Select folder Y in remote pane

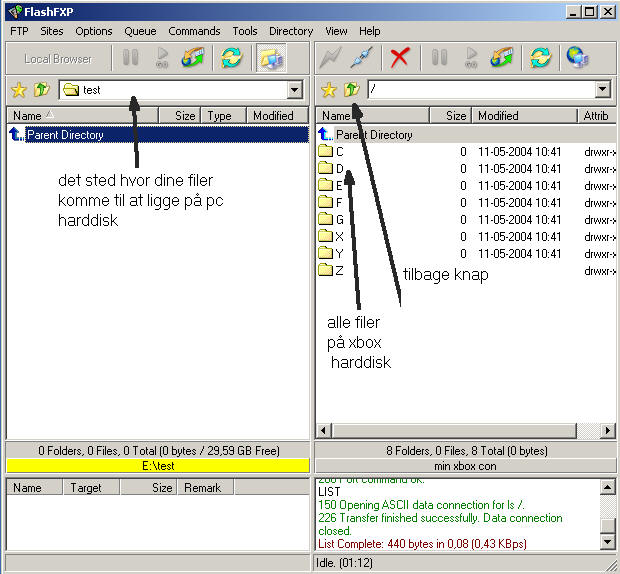click(466, 253)
